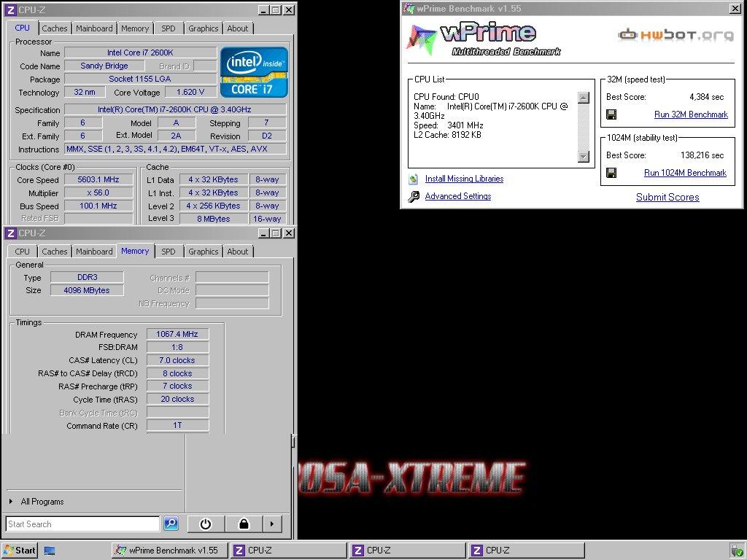Click the wPrime title bar icon
The image size is (747, 560).
[409, 8]
